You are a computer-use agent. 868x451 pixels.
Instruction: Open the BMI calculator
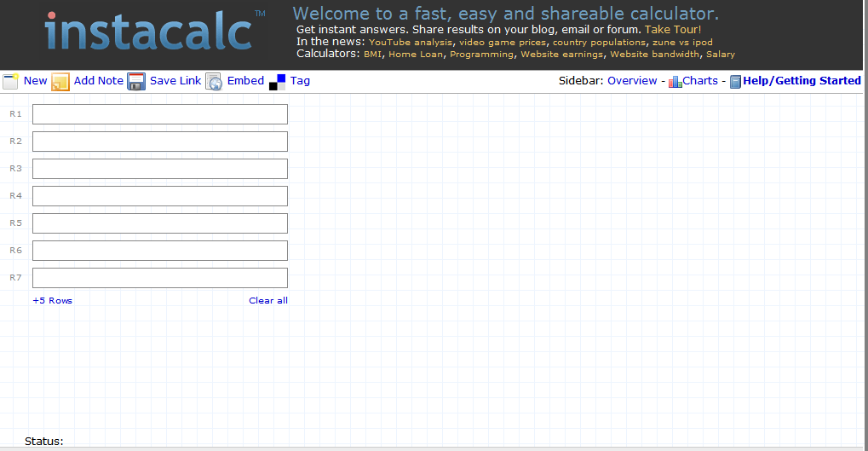pyautogui.click(x=372, y=55)
